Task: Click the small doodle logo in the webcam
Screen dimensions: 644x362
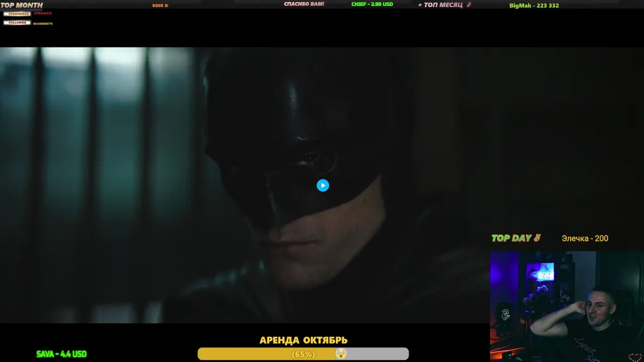Action: click(x=506, y=314)
